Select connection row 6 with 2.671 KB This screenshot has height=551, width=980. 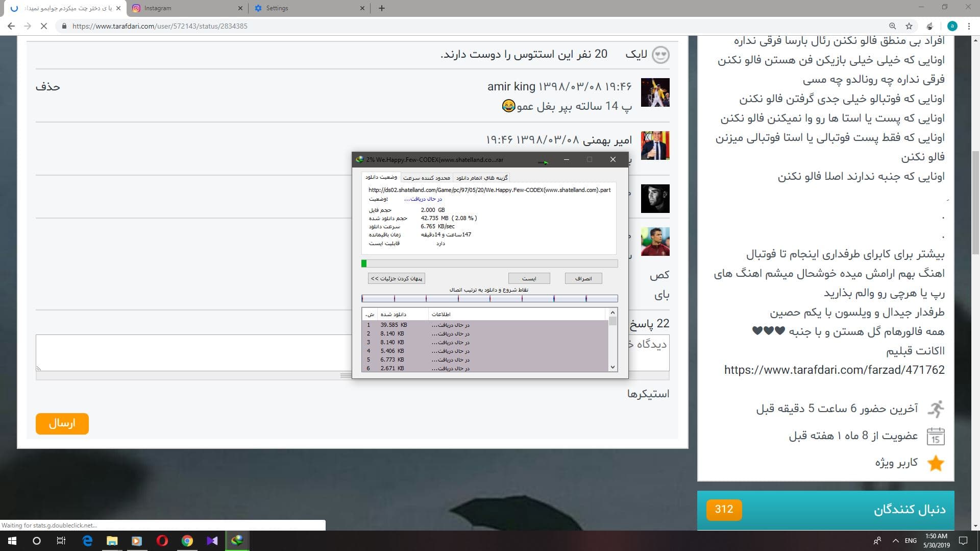click(x=485, y=368)
